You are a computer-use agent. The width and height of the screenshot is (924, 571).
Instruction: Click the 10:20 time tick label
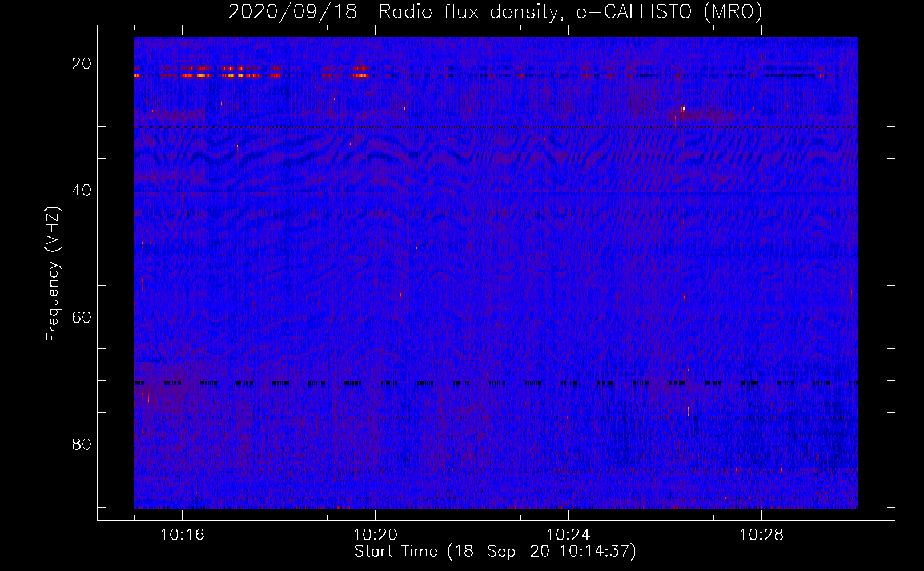tap(375, 535)
